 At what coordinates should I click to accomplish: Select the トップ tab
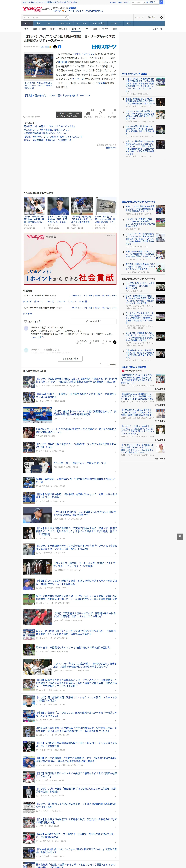[27, 24]
